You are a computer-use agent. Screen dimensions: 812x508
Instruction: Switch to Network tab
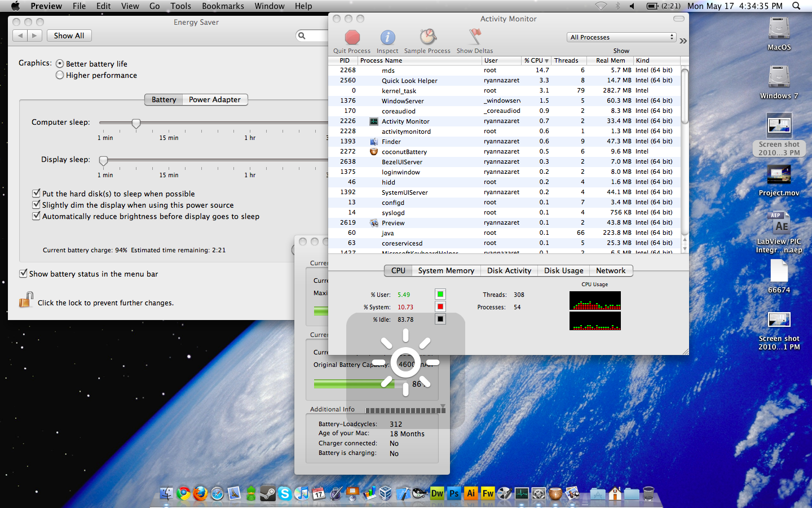coord(611,270)
